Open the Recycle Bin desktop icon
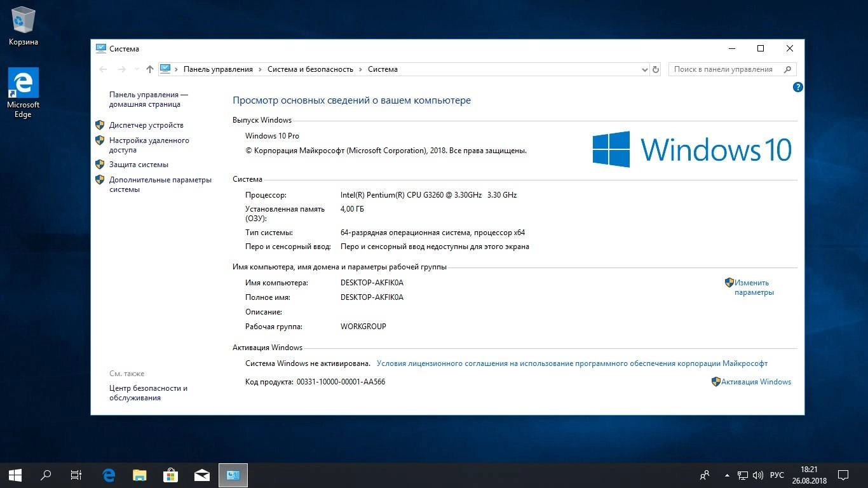This screenshot has width=868, height=488. click(x=24, y=27)
